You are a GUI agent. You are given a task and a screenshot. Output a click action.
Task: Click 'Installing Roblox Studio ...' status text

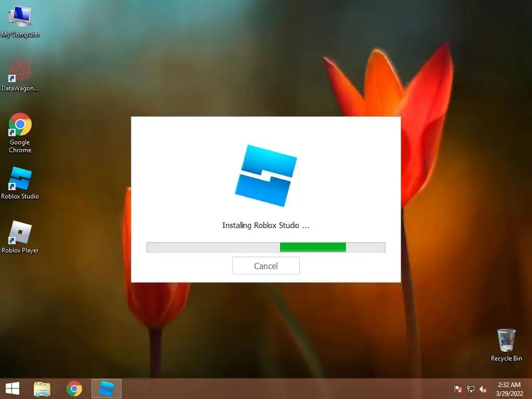(x=265, y=225)
